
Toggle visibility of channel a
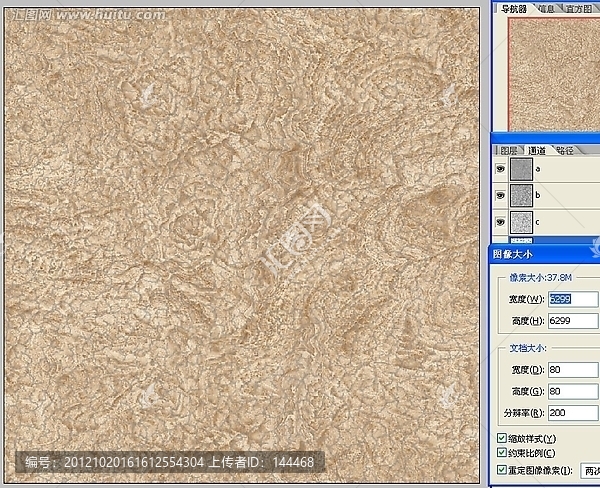click(500, 169)
